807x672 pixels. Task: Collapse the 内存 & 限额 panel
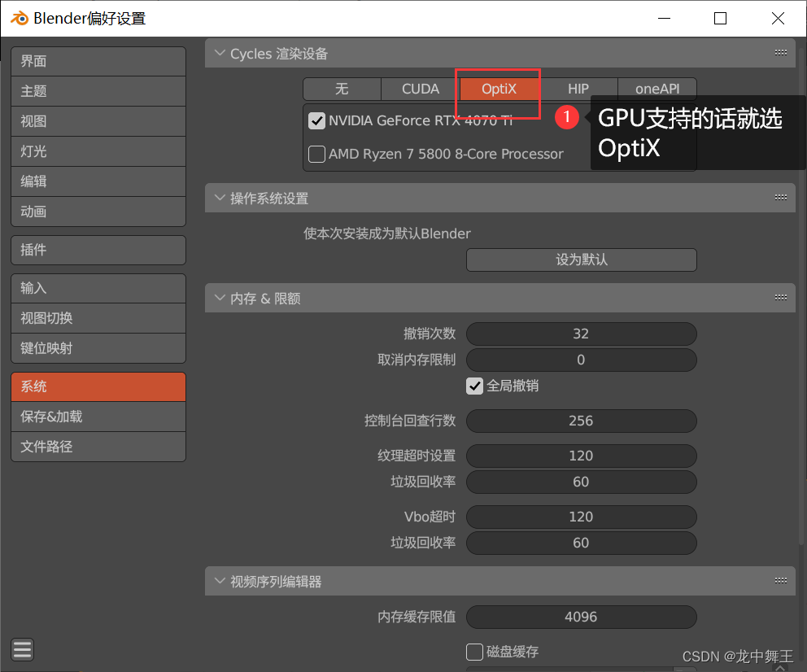pyautogui.click(x=220, y=298)
